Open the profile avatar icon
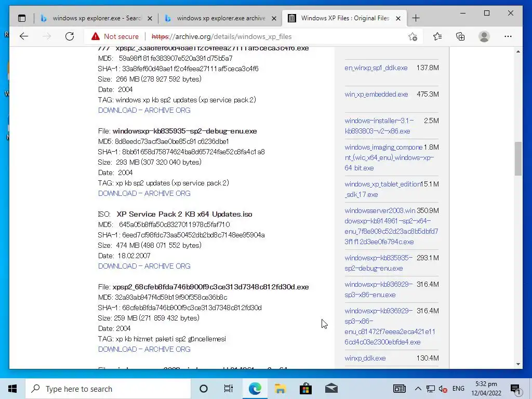Screen dimensions: 532x399 tap(484, 36)
